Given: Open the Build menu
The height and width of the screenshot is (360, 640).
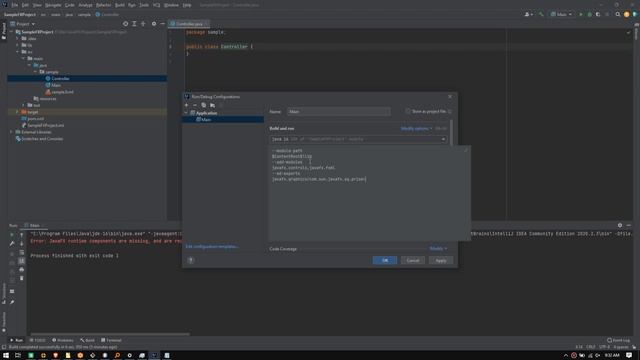Looking at the screenshot, I should point(120,5).
